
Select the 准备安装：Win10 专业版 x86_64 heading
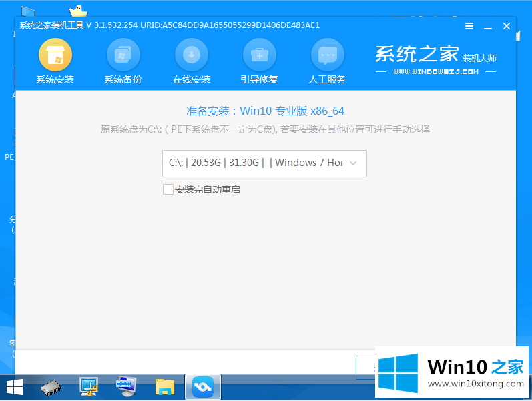(265, 111)
